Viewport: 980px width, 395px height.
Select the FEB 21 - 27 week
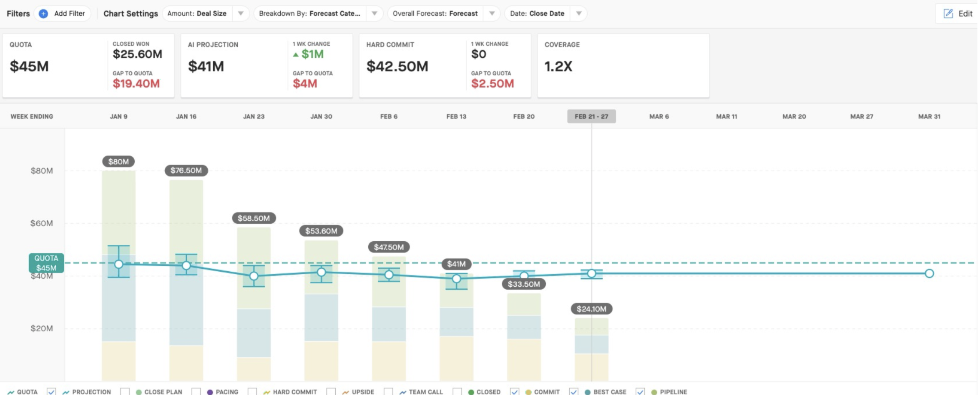(x=591, y=116)
